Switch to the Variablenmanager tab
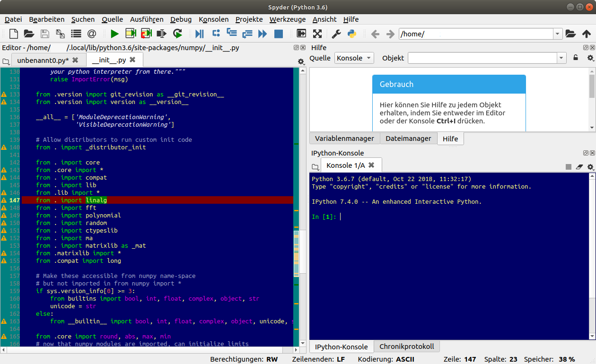596x364 pixels. click(344, 138)
